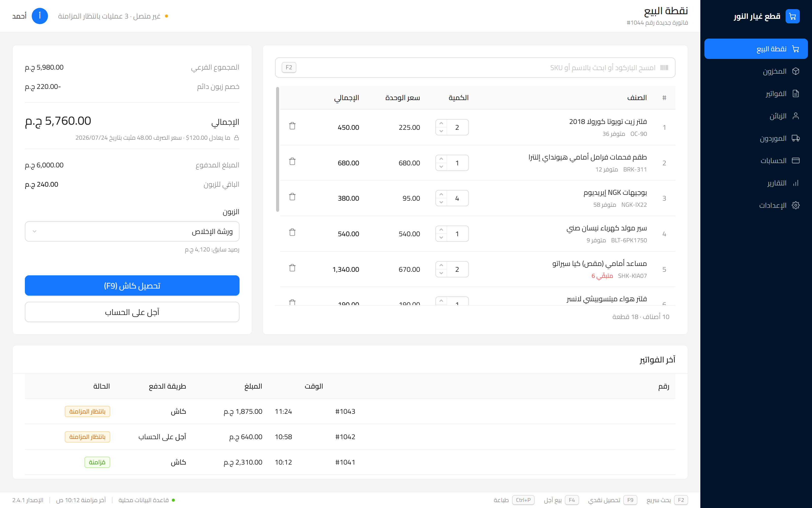Click آجل على الحساب button
Image resolution: width=812 pixels, height=508 pixels.
pyautogui.click(x=132, y=312)
